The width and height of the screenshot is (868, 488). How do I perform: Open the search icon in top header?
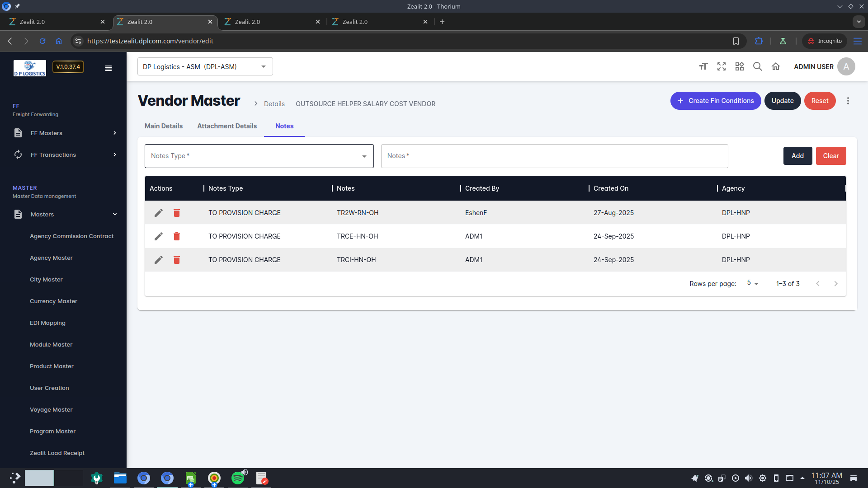(758, 67)
